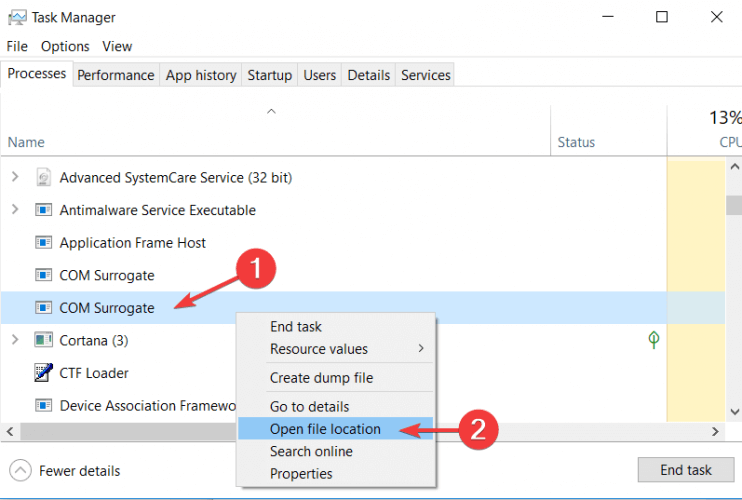Switch to the Details tab
Viewport: 742px width, 500px height.
tap(369, 75)
